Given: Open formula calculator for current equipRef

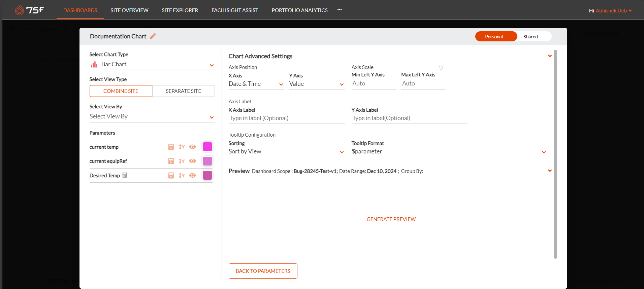Looking at the screenshot, I should coord(171,161).
